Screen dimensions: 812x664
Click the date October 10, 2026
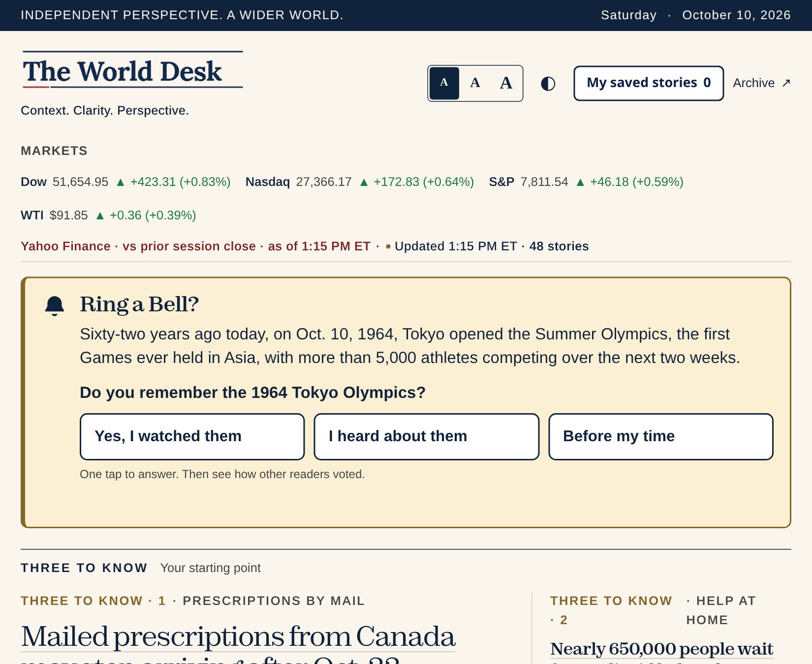736,15
